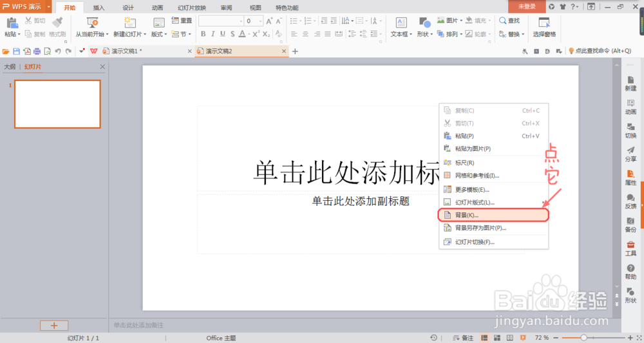Switch to Outline (大纲) pane tab

[x=10, y=66]
